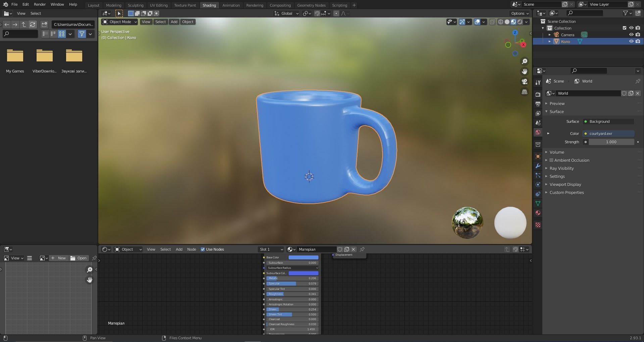The height and width of the screenshot is (342, 644).
Task: Expand the Ray Visibility panel
Action: click(x=561, y=168)
